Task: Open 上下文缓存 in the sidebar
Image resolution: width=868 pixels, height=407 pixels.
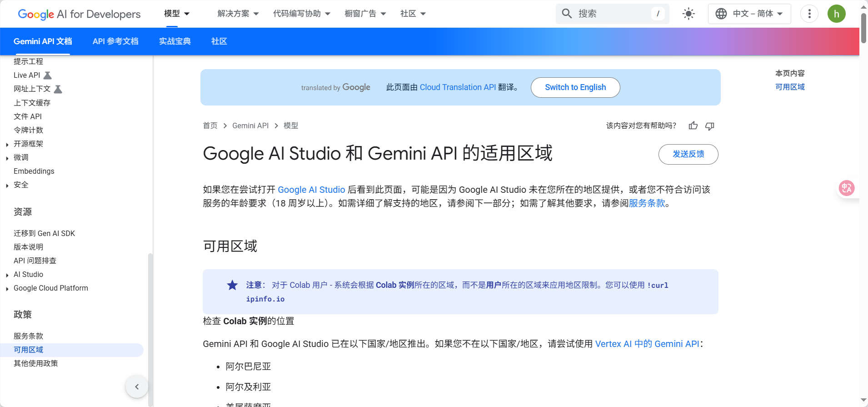Action: tap(32, 103)
